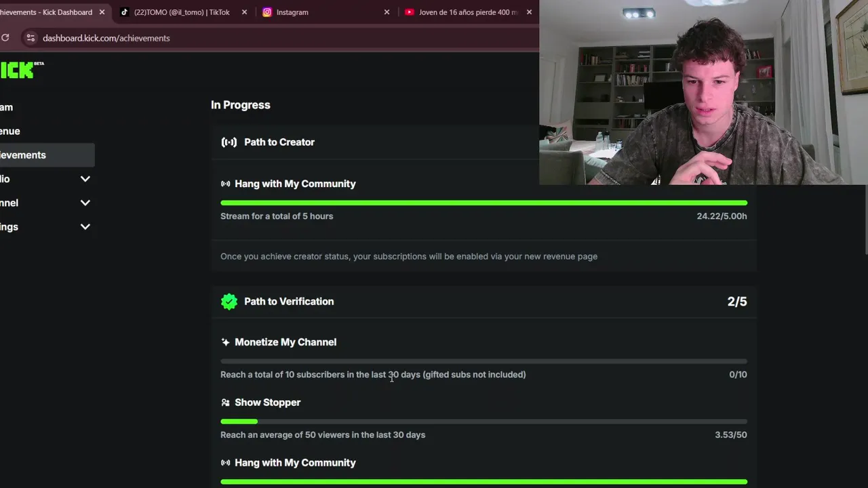Click the Path to Creator broadcast icon
Screen dimensions: 868x488
(229, 142)
